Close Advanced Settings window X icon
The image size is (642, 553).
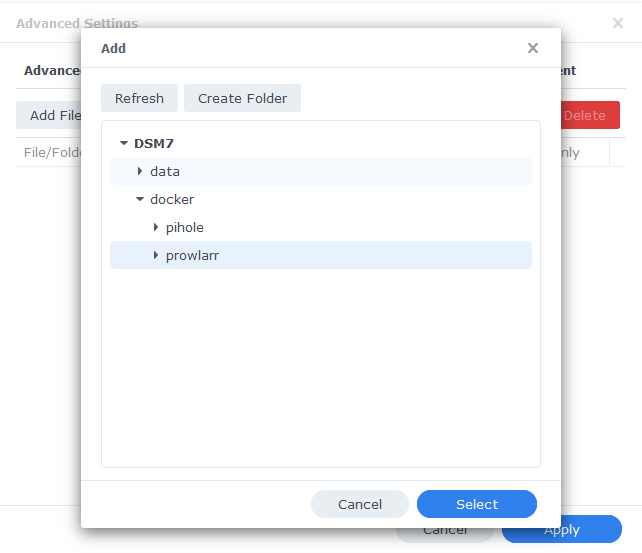click(618, 23)
